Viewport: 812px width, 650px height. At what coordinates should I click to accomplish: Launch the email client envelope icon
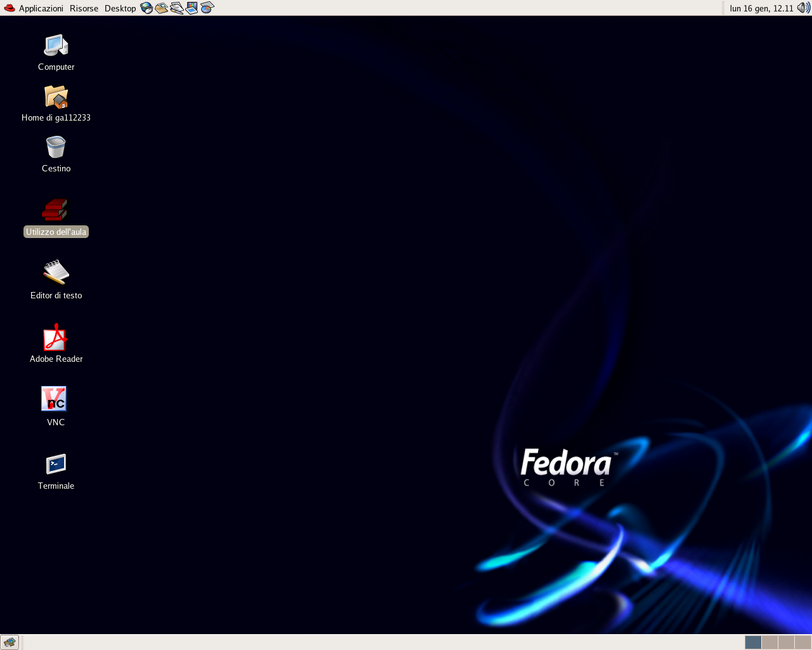point(162,8)
